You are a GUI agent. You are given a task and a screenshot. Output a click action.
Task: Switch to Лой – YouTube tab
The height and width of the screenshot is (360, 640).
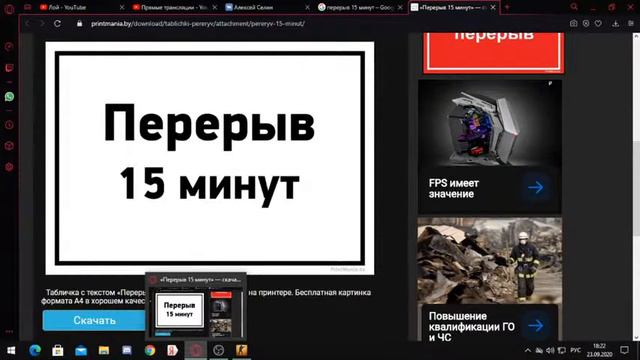tap(82, 7)
